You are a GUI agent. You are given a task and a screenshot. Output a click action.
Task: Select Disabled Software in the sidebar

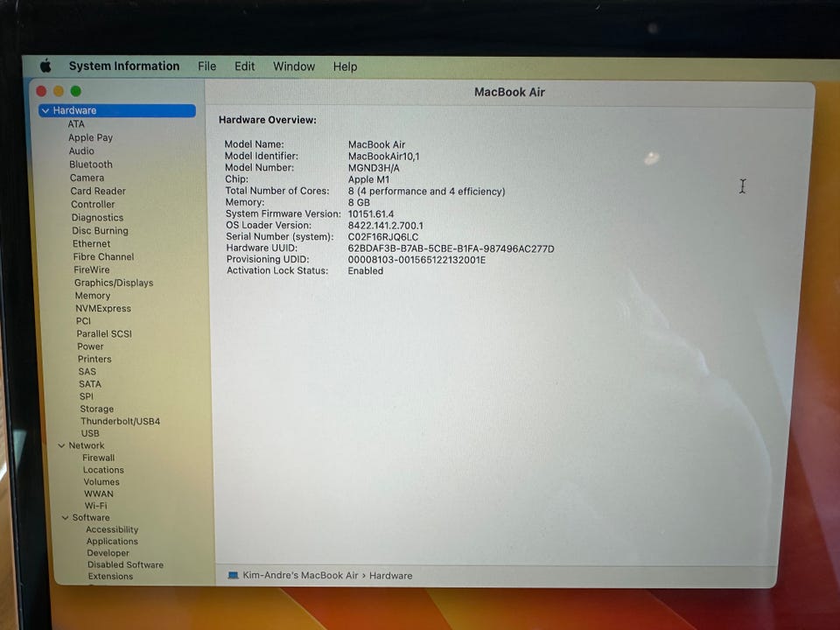(125, 564)
